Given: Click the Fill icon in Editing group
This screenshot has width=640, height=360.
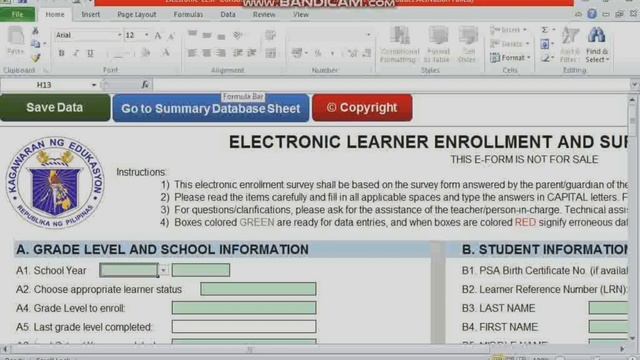Looking at the screenshot, I should (x=544, y=44).
